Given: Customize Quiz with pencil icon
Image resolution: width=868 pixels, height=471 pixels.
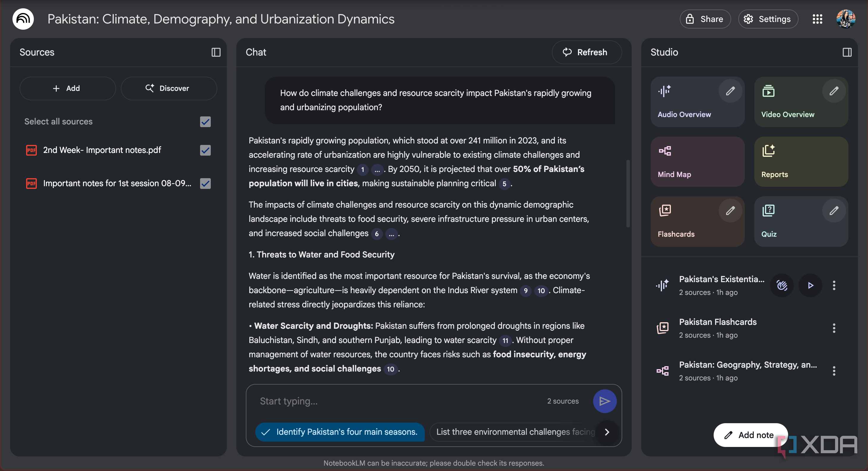Looking at the screenshot, I should pos(834,211).
